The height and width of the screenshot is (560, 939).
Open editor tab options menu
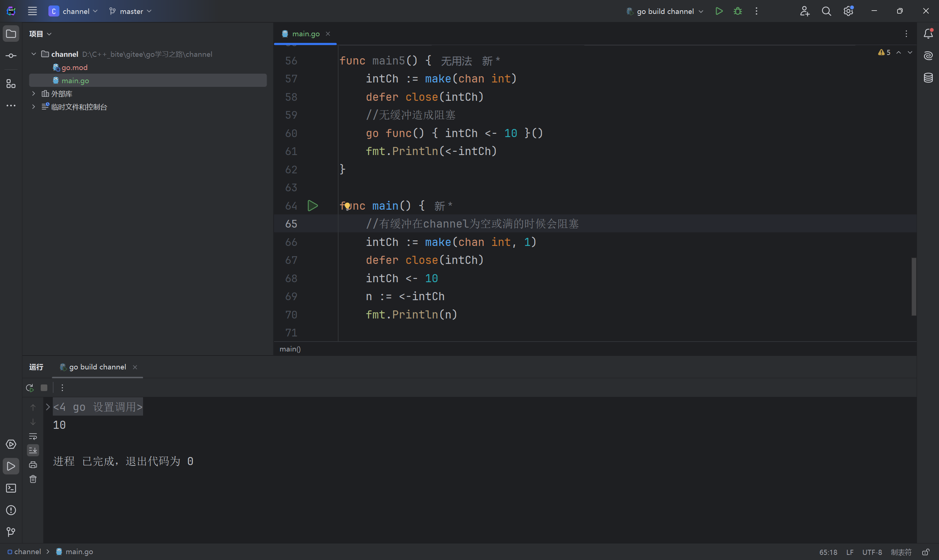(906, 34)
